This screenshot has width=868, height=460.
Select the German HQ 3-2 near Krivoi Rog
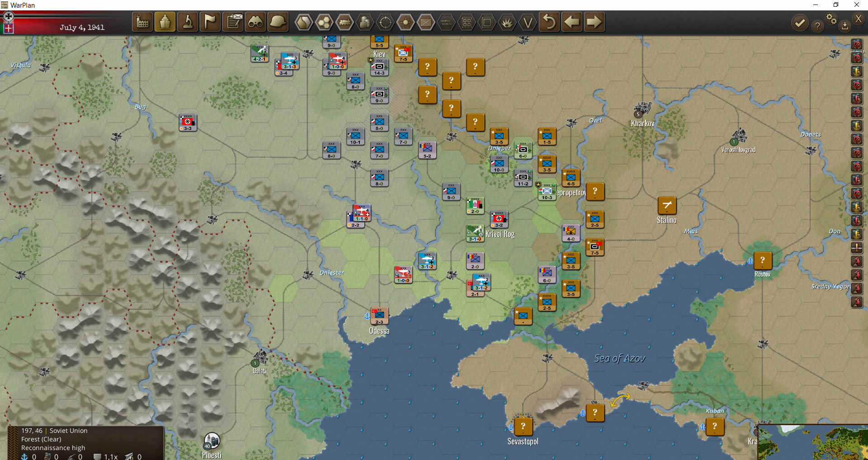click(499, 219)
